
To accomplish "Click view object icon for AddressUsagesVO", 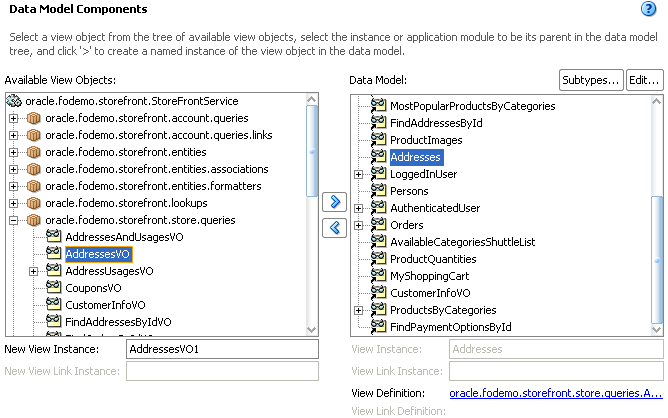I will tap(53, 270).
